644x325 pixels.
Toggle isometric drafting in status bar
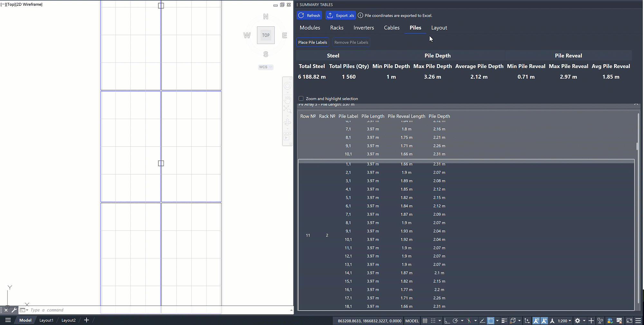pos(469,320)
